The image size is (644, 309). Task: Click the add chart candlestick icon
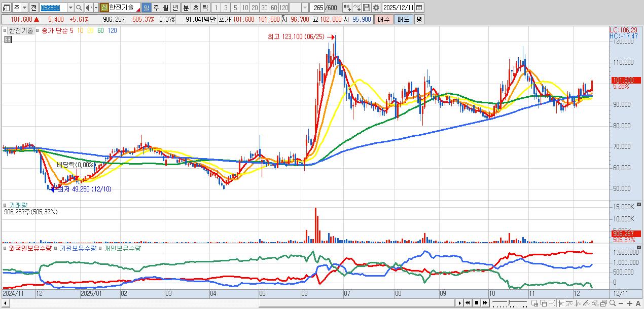[347, 8]
